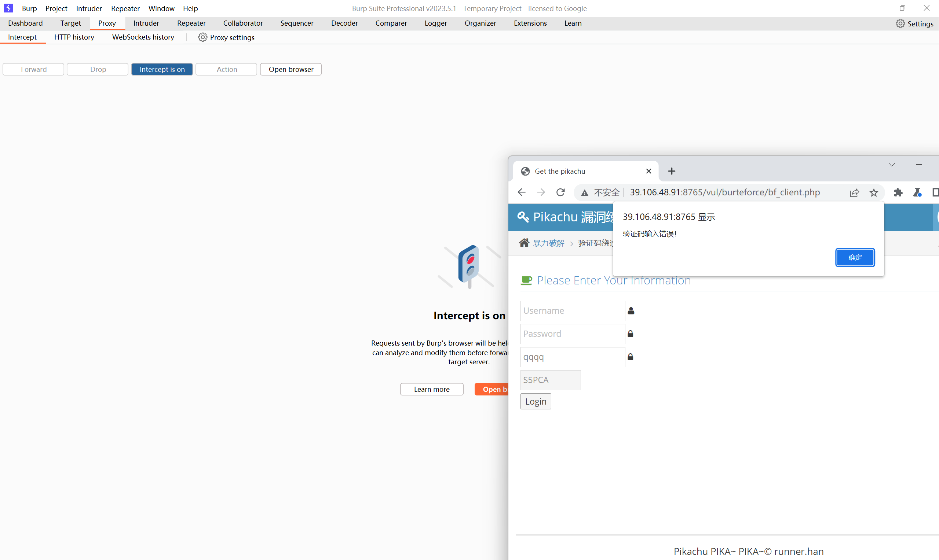Click the share page icon
The height and width of the screenshot is (560, 939).
pyautogui.click(x=854, y=193)
